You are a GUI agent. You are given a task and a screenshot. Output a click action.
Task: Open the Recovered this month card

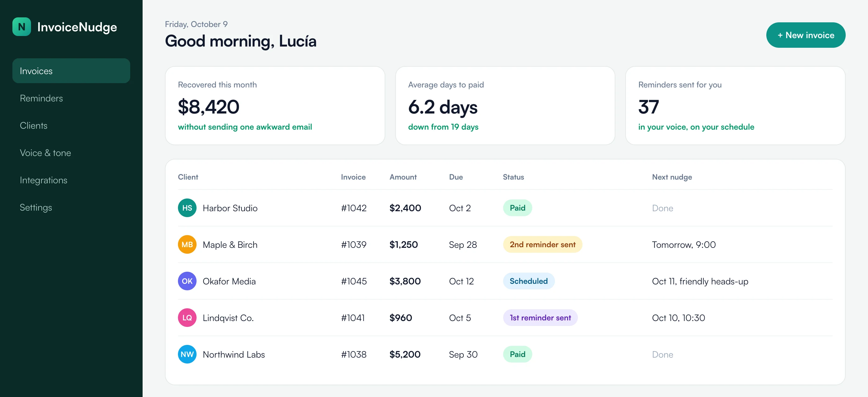pyautogui.click(x=275, y=106)
